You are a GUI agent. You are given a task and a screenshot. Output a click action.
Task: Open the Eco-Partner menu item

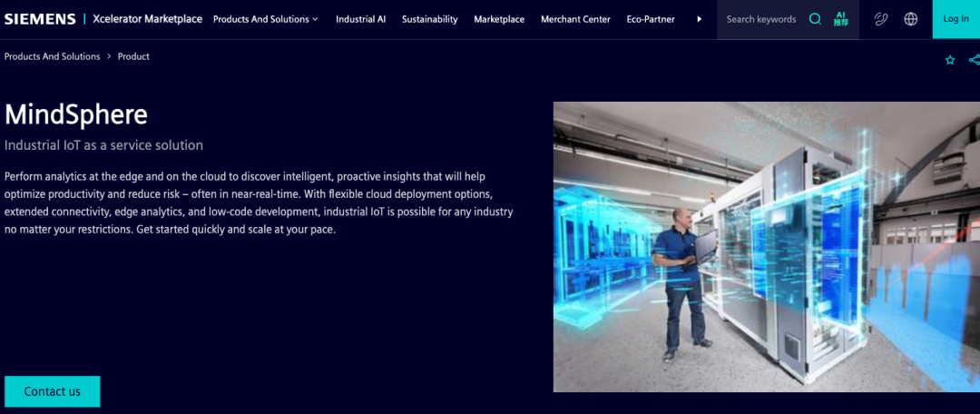pos(651,19)
